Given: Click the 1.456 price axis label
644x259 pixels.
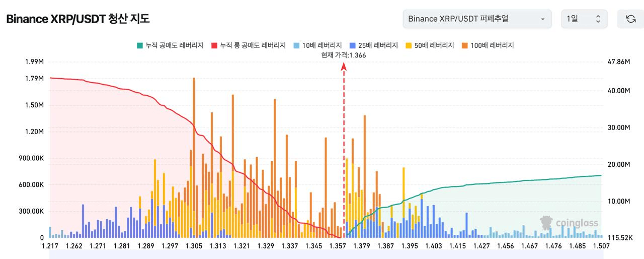Looking at the screenshot, I should (506, 246).
